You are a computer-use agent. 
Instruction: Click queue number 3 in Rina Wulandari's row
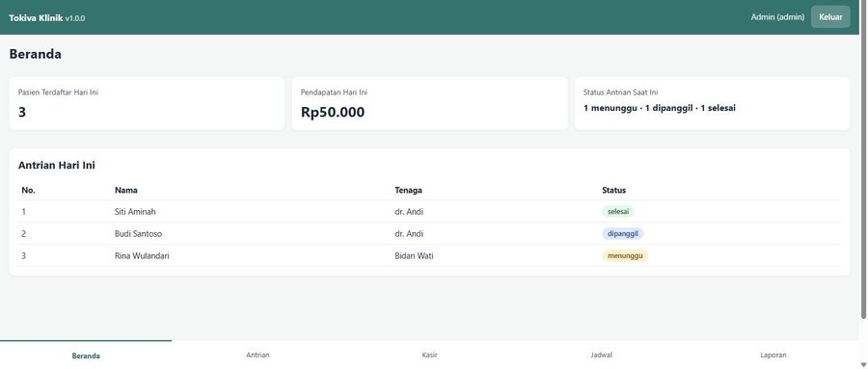(x=24, y=255)
